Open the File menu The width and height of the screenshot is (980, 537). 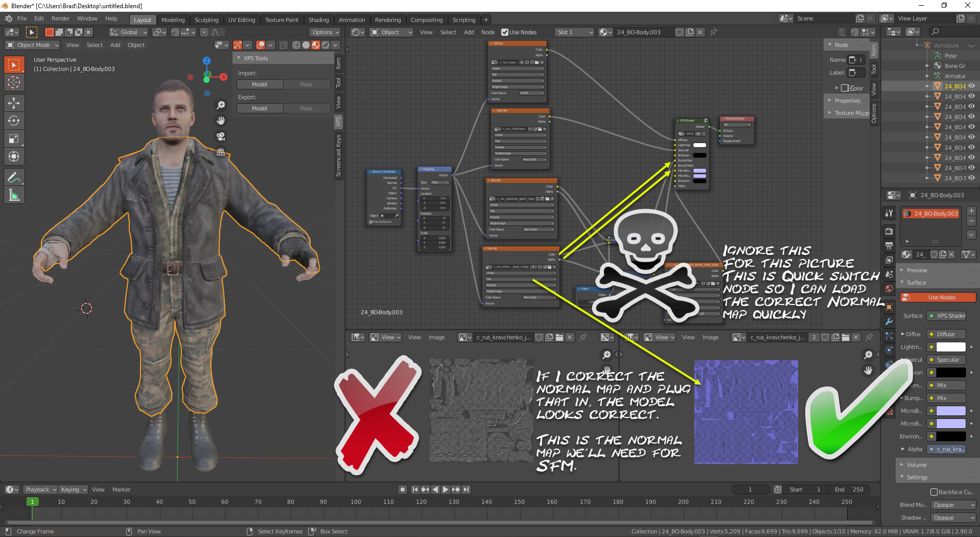pyautogui.click(x=22, y=18)
